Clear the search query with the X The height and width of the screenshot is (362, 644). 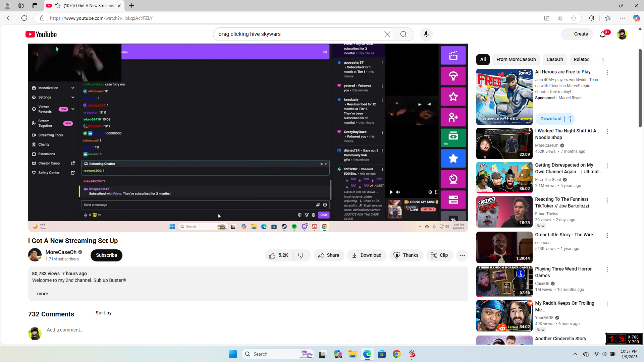[387, 34]
